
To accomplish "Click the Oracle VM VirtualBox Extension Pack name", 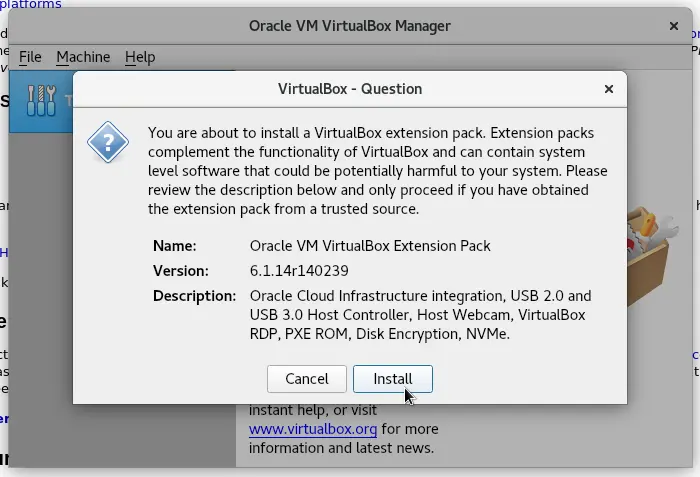I will (x=370, y=246).
